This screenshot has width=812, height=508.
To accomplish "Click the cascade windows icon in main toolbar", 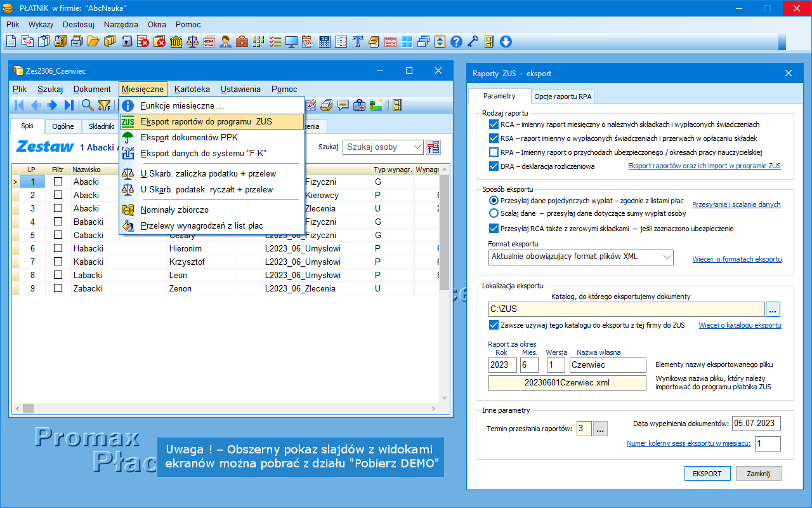I will click(423, 42).
